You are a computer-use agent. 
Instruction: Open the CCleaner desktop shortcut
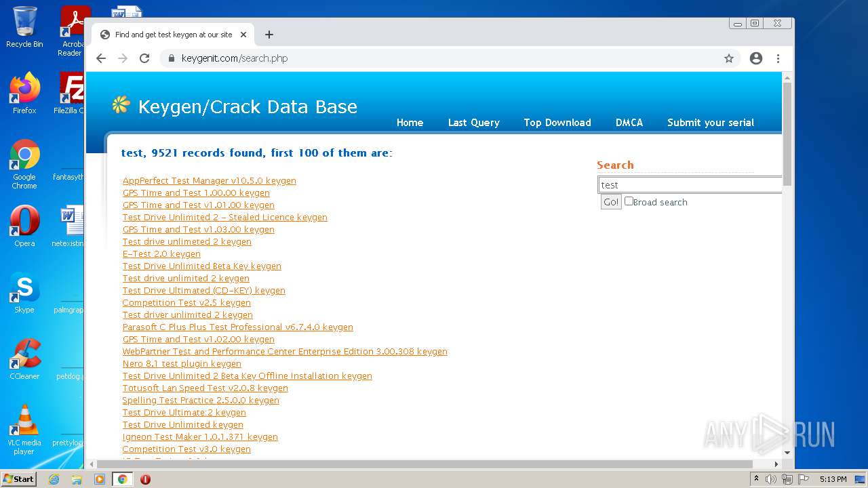(x=24, y=359)
